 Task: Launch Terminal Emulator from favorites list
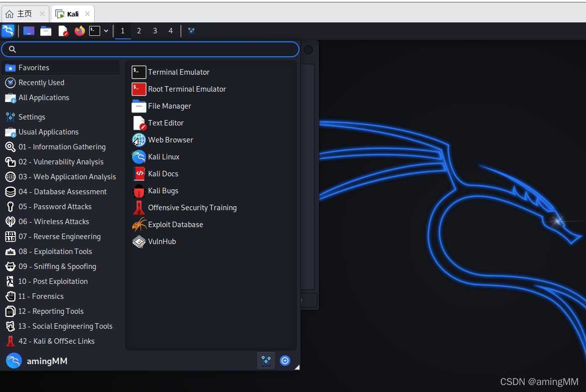[x=211, y=72]
